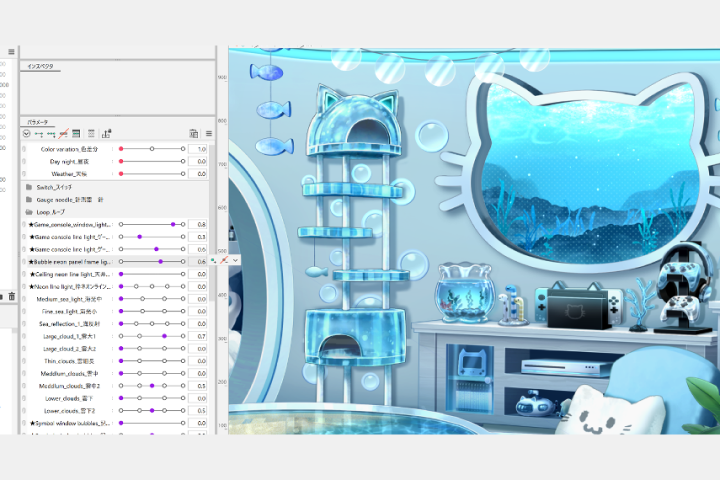
Task: Select the Neon line light parameter name
Action: point(70,287)
